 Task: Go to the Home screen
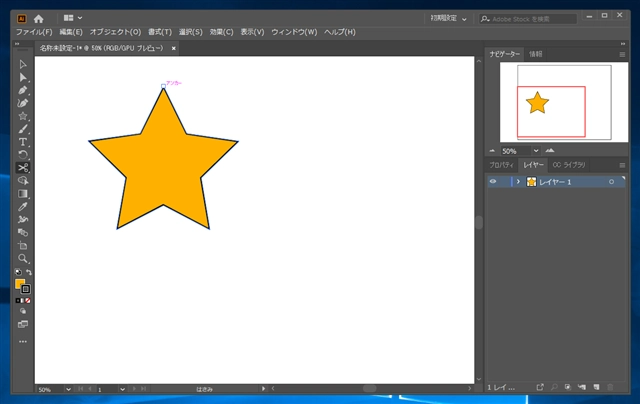pyautogui.click(x=39, y=19)
